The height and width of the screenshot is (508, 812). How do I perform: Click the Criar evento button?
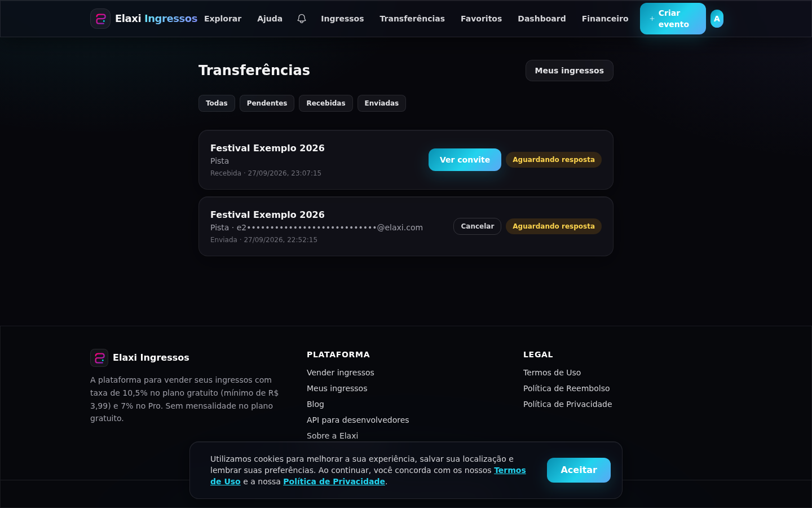point(673,19)
